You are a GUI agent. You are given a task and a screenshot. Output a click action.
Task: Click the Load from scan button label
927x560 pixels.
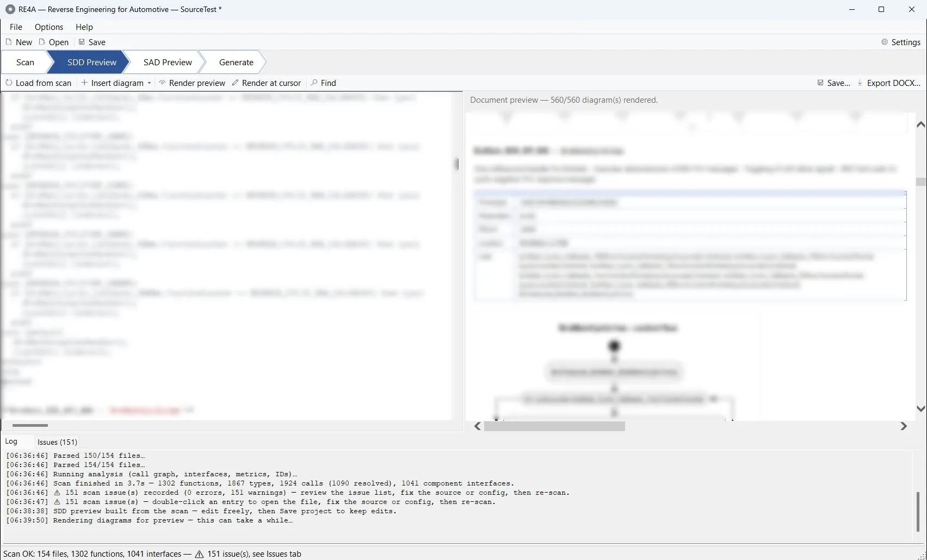44,83
